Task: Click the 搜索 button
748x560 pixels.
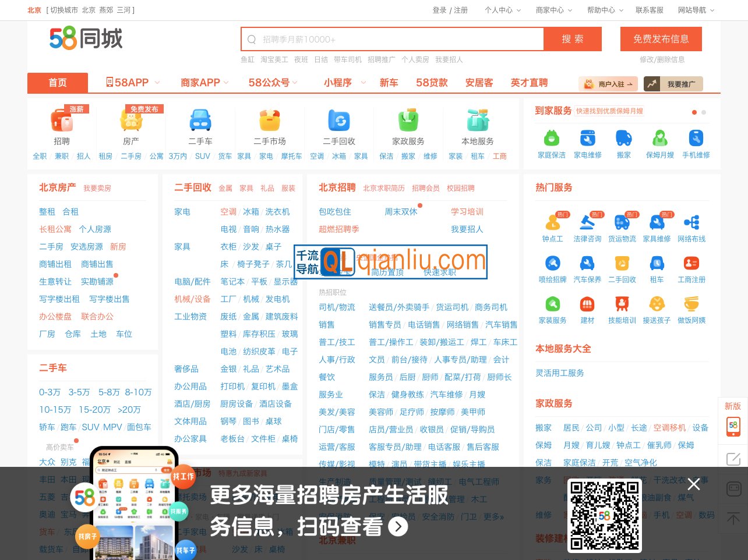Action: click(x=572, y=39)
